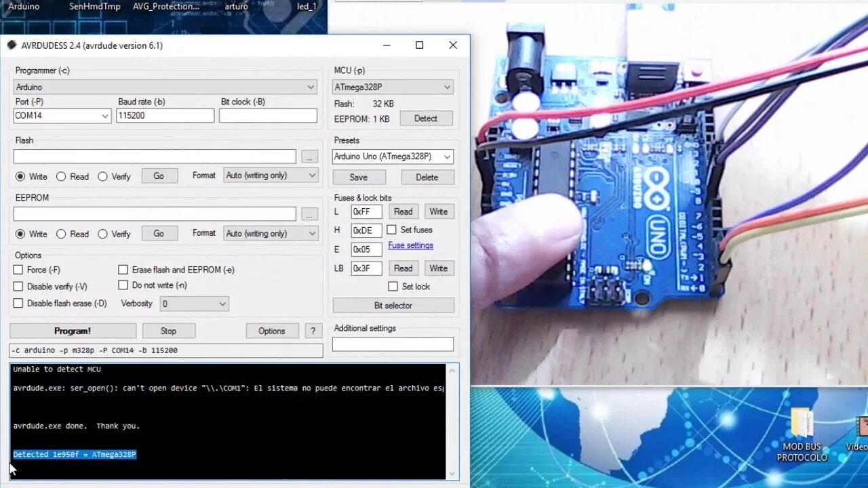
Task: Click the 'Unable to detect MCU' console line
Action: click(x=57, y=369)
